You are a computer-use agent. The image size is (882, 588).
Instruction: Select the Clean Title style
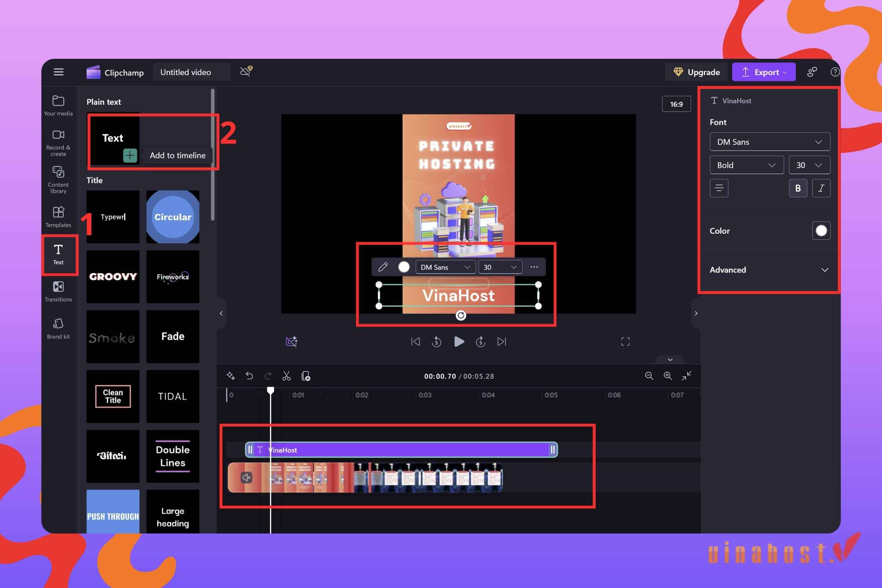tap(113, 397)
